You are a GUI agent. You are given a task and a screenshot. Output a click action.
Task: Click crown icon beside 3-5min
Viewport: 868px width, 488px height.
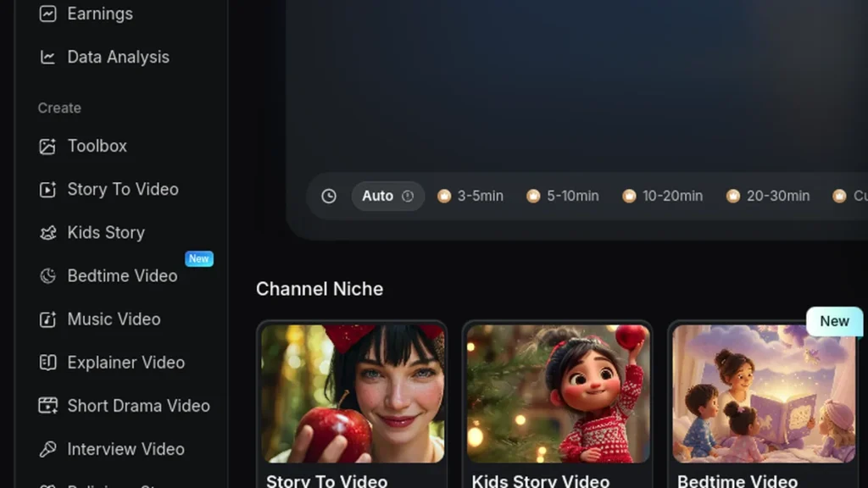(444, 196)
